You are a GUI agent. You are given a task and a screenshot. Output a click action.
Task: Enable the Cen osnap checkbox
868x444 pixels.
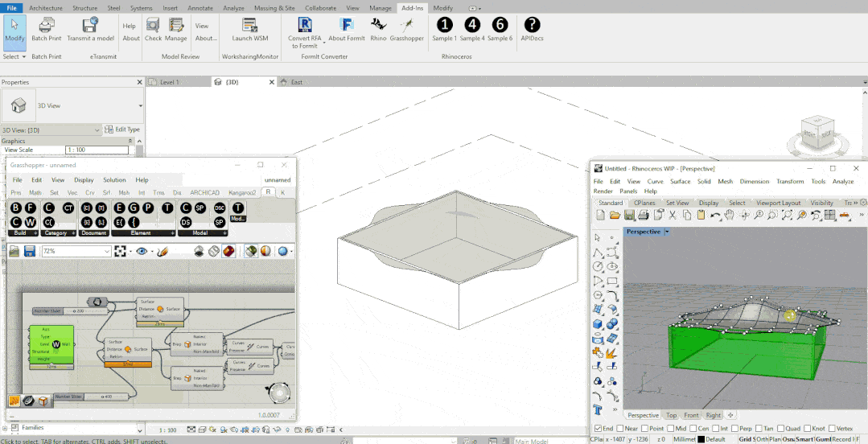[693, 429]
